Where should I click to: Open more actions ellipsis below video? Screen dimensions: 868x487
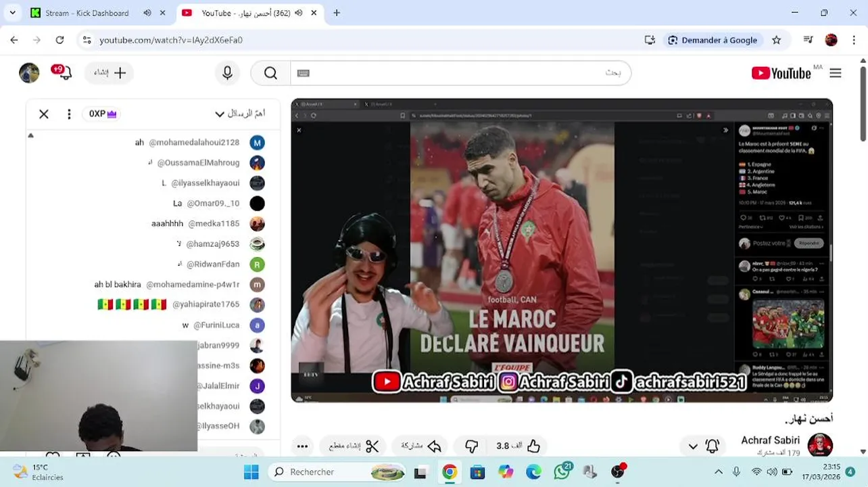tap(302, 446)
